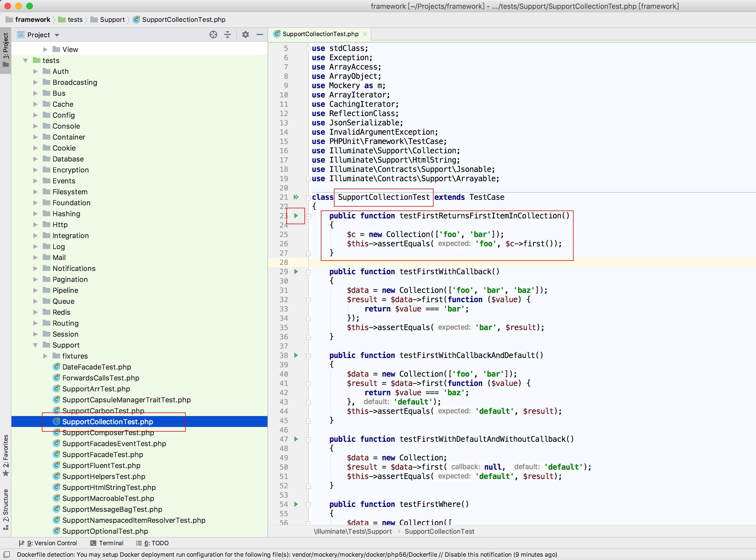
Task: Select the Queue folder in tree
Action: click(63, 301)
